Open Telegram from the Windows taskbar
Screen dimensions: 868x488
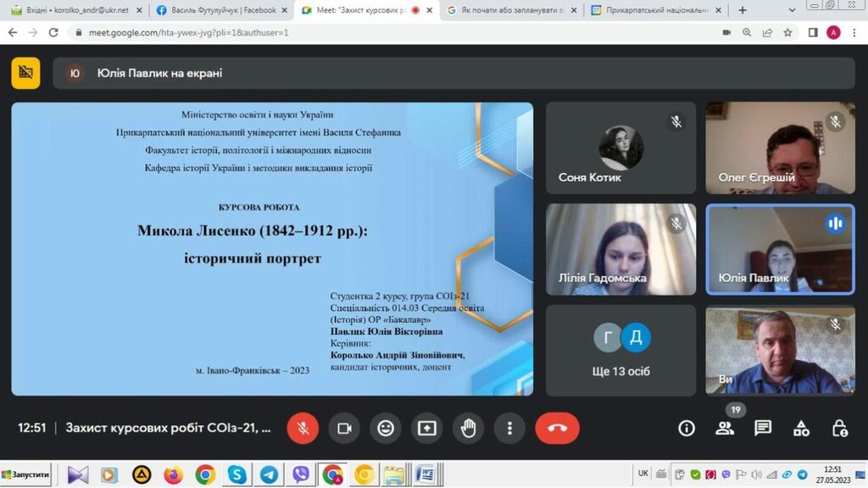[x=269, y=474]
